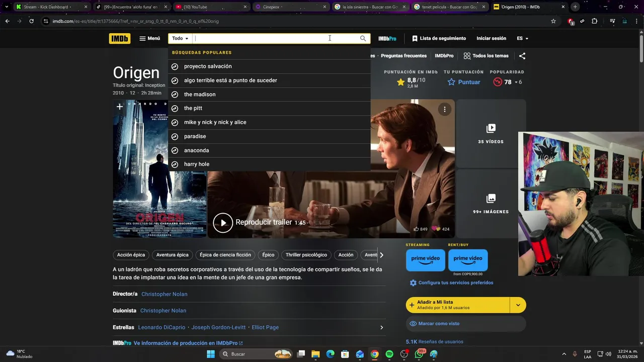Select suggestion 'the pitt'

pos(269,108)
